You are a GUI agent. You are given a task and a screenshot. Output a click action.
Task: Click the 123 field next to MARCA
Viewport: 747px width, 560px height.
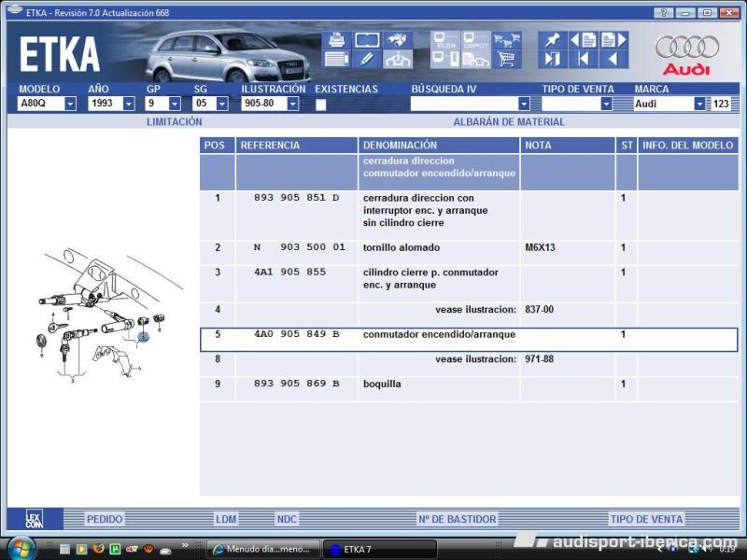point(721,104)
